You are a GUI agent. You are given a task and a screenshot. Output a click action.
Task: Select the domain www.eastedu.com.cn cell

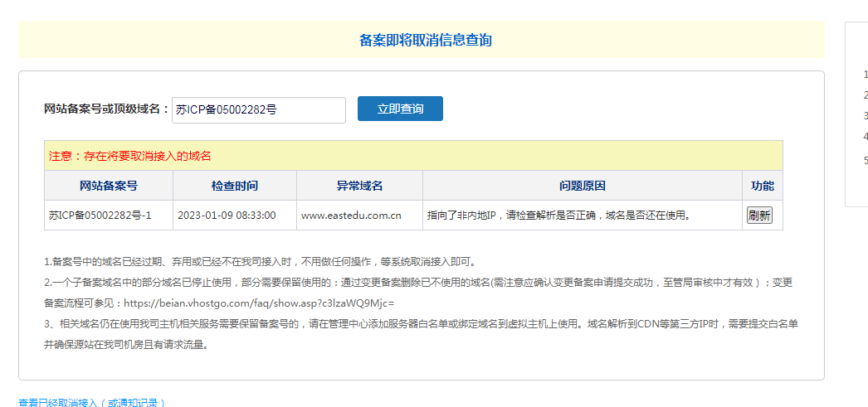click(x=360, y=216)
